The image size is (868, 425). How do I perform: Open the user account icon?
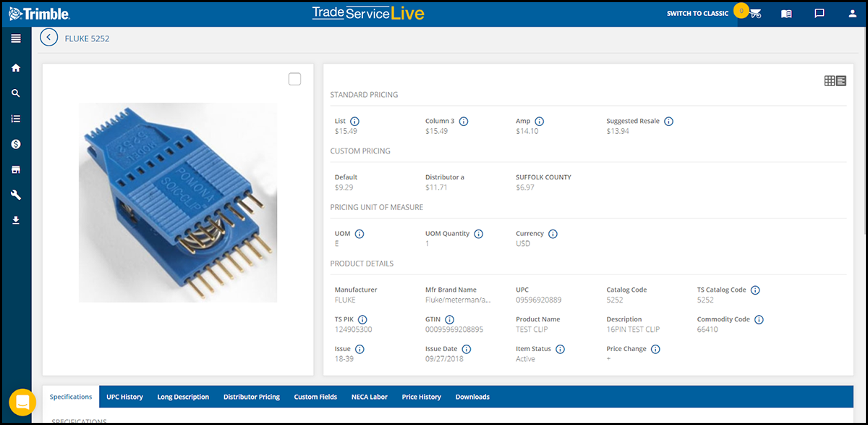(852, 14)
